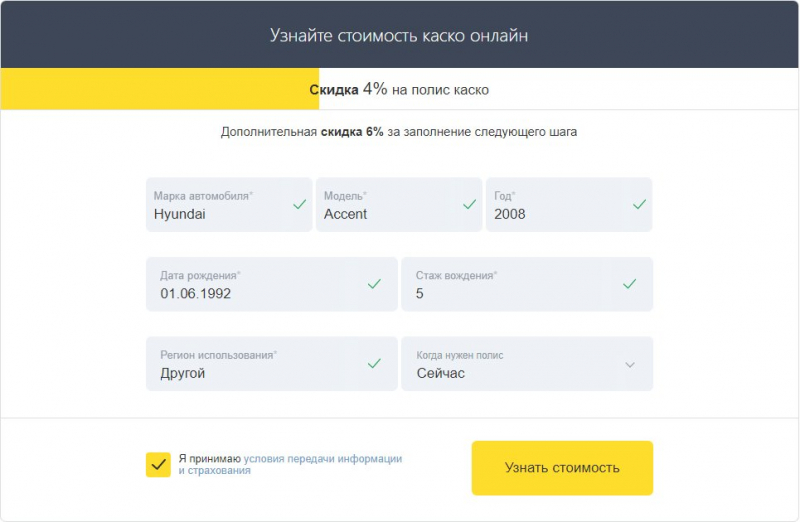Click the green checkmark next to Accent
Viewport: 800px width, 522px height.
pos(469,204)
